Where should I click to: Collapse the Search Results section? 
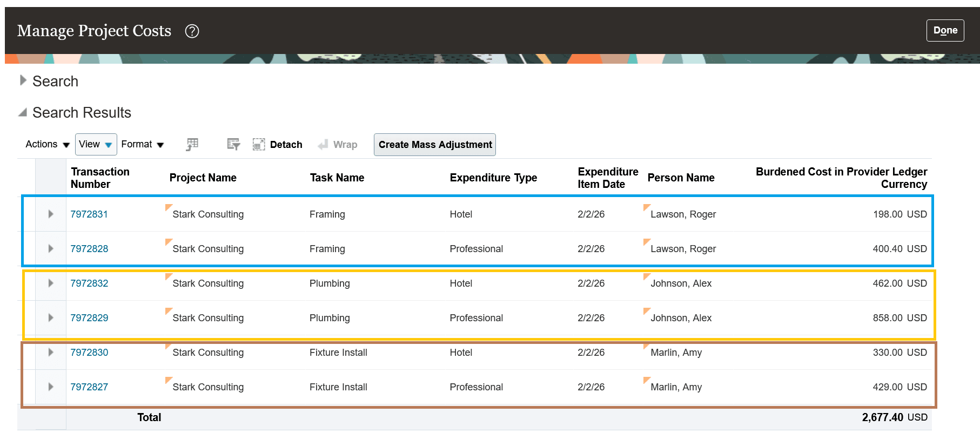pyautogui.click(x=22, y=112)
